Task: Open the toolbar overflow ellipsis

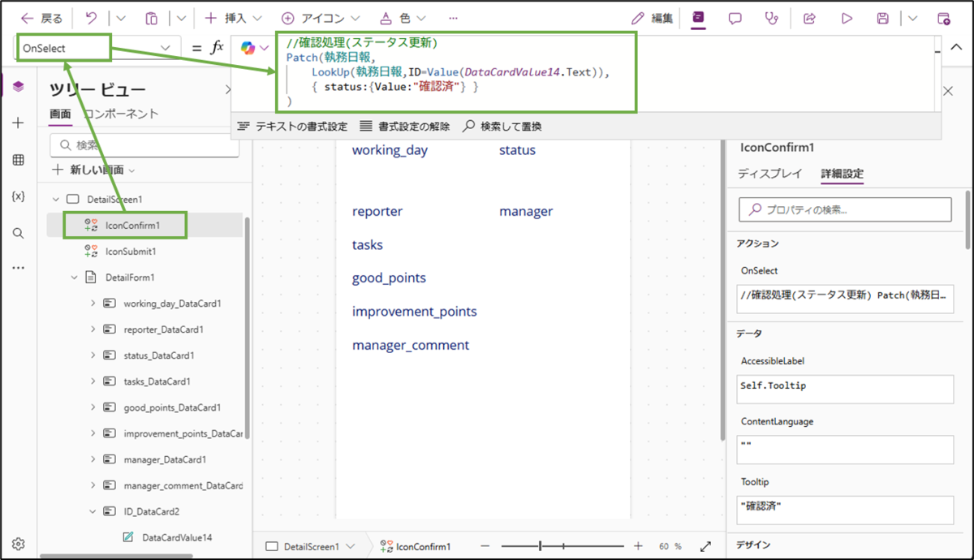Action: coord(453,18)
